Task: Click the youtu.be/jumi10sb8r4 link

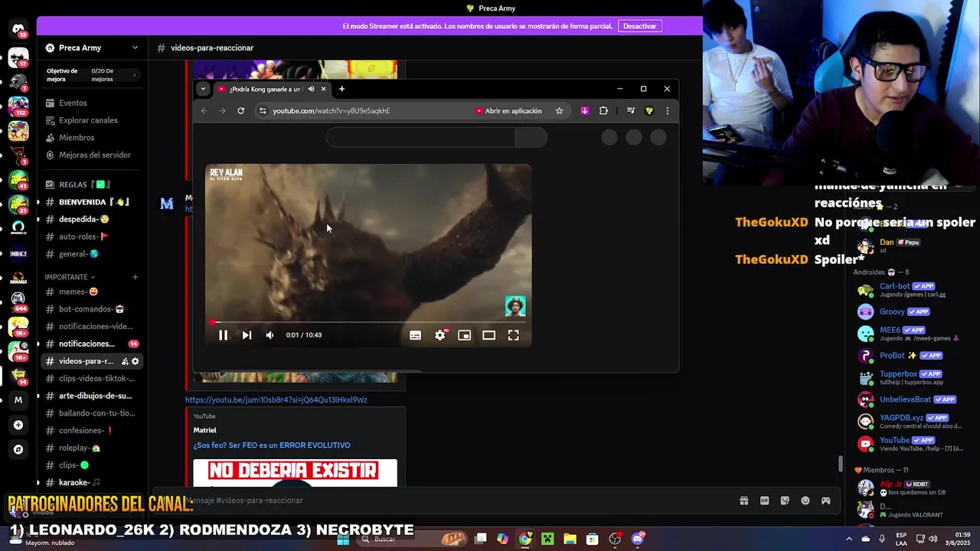Action: coord(276,399)
